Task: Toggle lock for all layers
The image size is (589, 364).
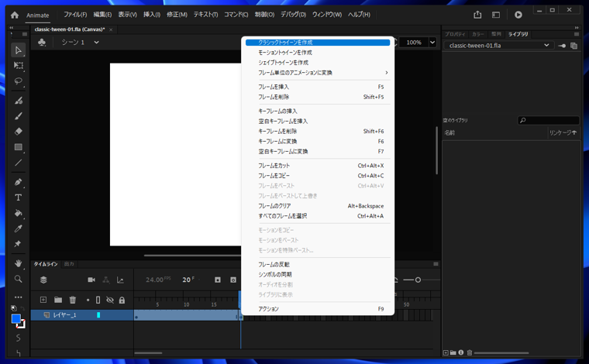Action: click(121, 300)
